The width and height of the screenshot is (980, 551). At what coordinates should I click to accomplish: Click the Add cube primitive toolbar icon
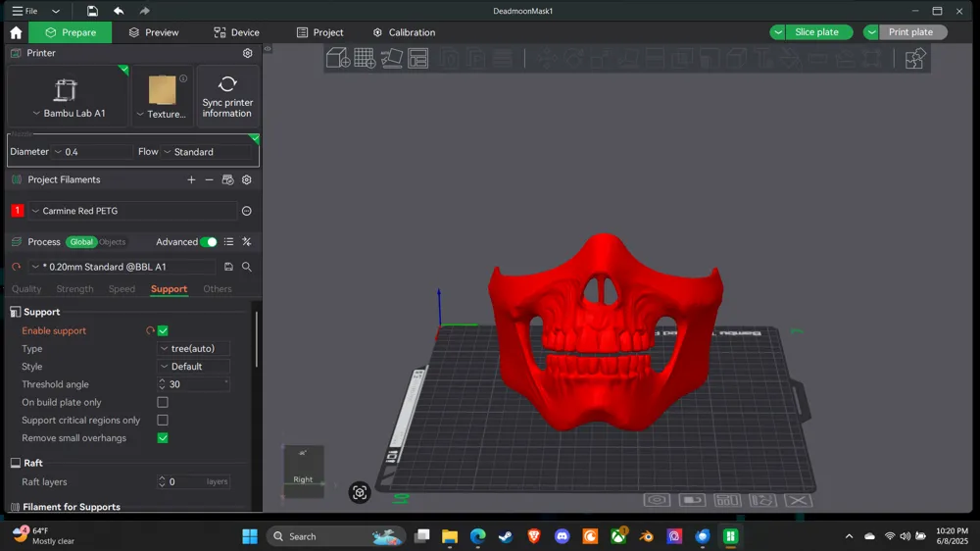coord(337,58)
